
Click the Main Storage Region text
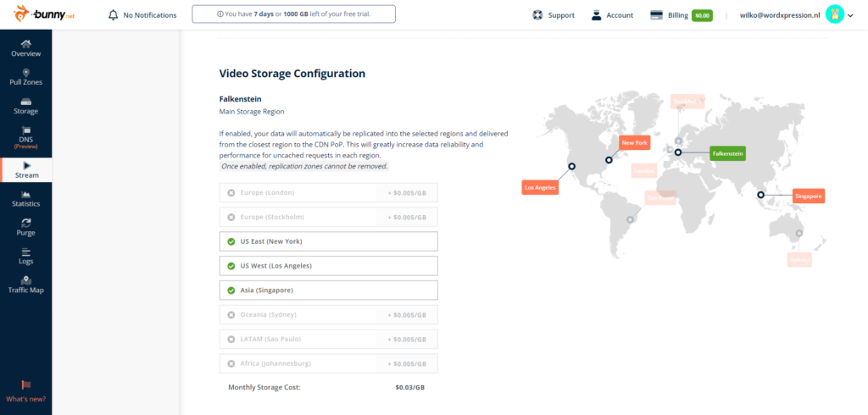252,111
